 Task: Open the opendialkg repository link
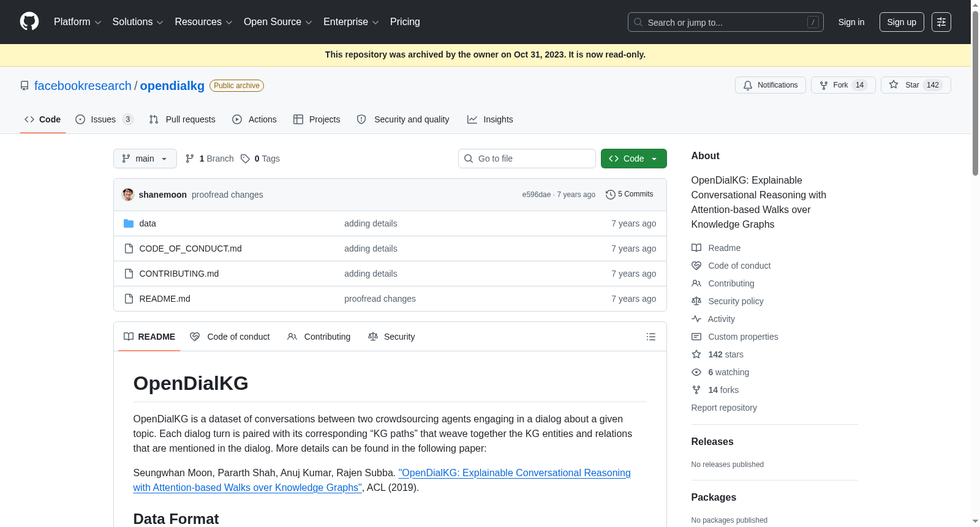tap(172, 86)
